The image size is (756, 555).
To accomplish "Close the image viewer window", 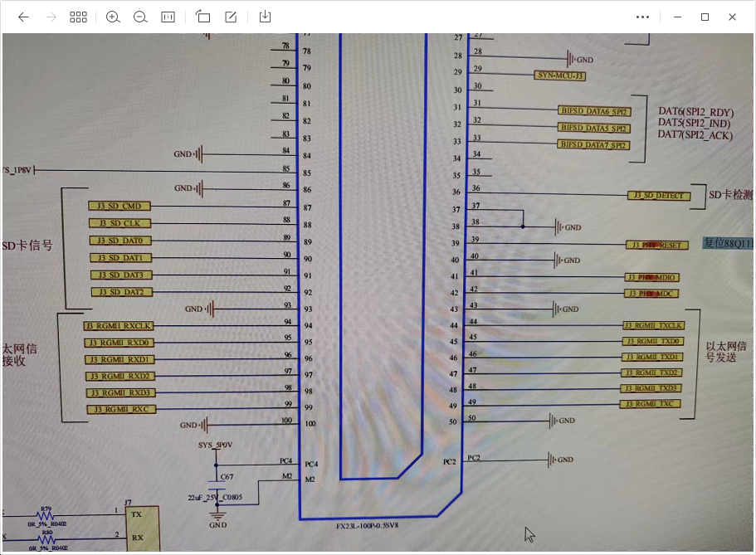I will 733,17.
